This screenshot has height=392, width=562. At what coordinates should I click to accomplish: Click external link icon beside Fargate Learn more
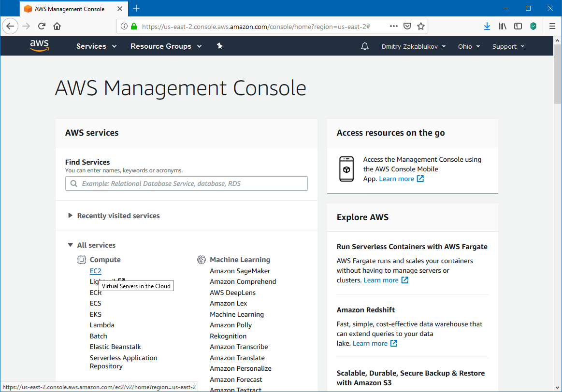(405, 280)
